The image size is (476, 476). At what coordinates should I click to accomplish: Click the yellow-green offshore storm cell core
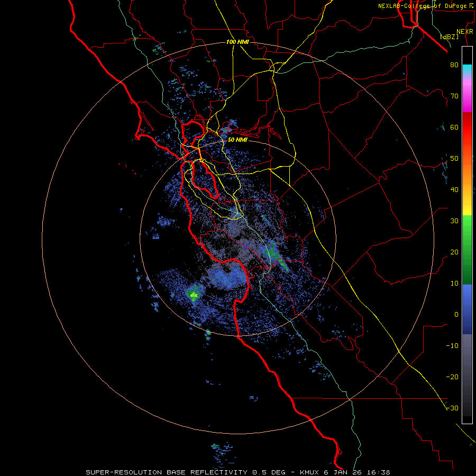[x=194, y=295]
